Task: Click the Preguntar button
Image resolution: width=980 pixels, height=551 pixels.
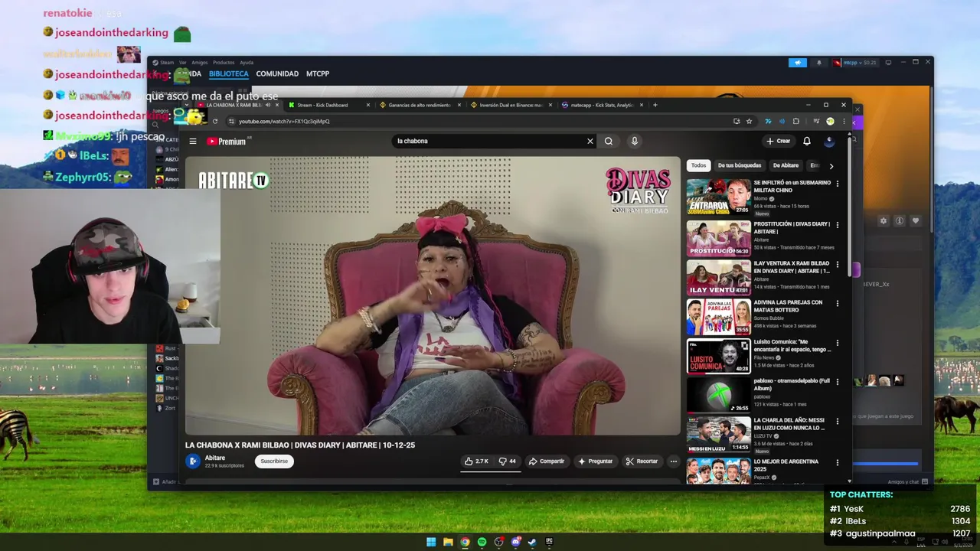Action: point(596,461)
